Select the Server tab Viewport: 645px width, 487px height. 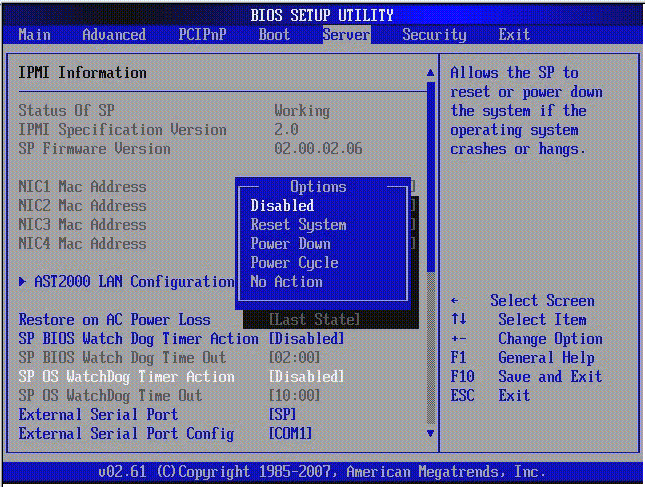click(346, 35)
